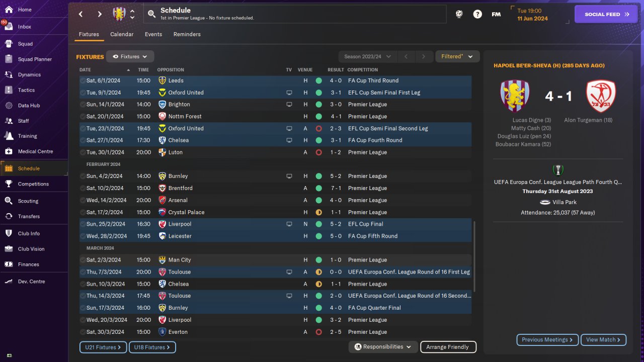Toggle check circle beside Man City fixture
This screenshot has height=362, width=644.
(x=83, y=260)
